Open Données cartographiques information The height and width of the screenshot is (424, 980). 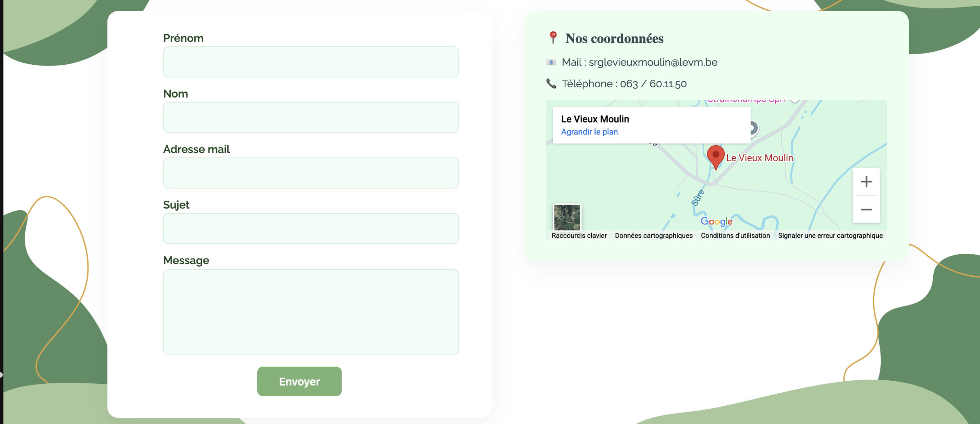[x=654, y=235]
